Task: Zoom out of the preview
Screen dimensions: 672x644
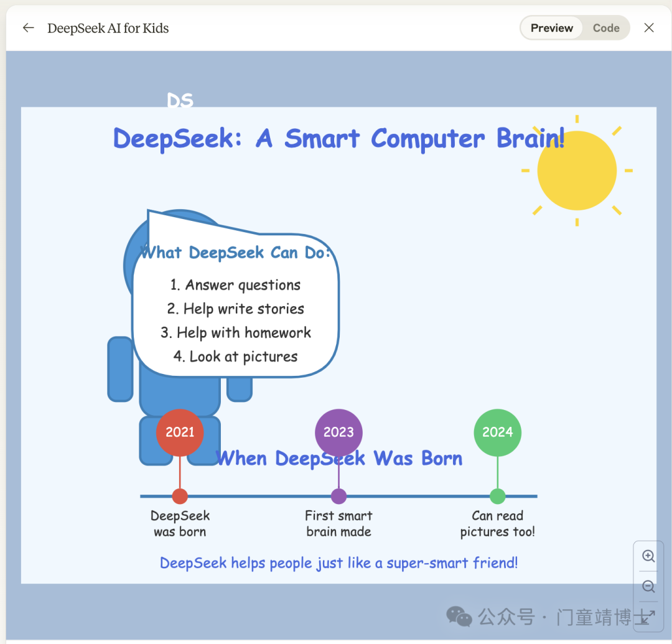Action: (x=648, y=586)
